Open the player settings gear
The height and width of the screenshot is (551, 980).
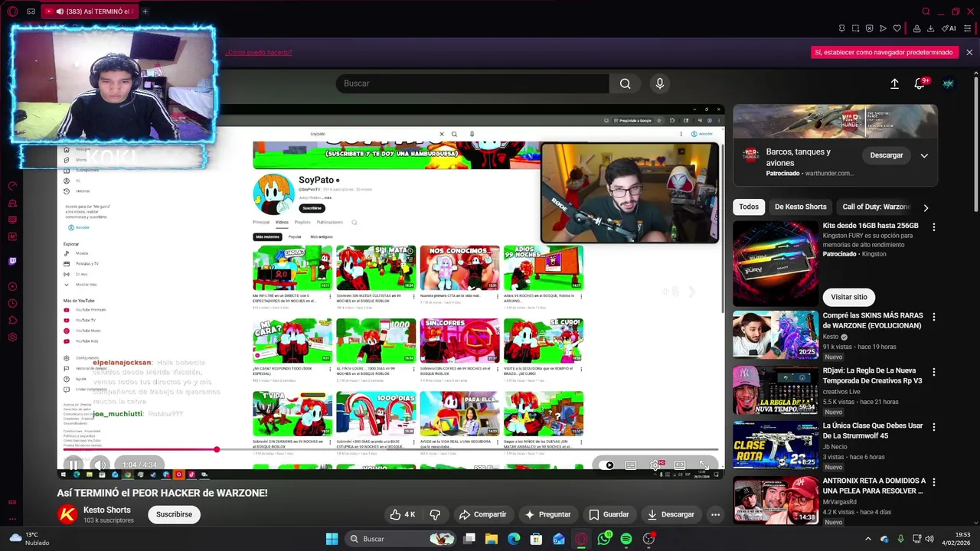point(655,465)
